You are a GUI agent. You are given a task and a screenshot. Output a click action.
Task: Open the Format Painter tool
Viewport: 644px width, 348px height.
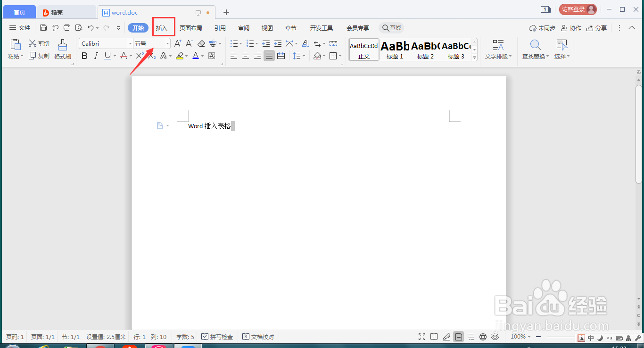(x=63, y=50)
